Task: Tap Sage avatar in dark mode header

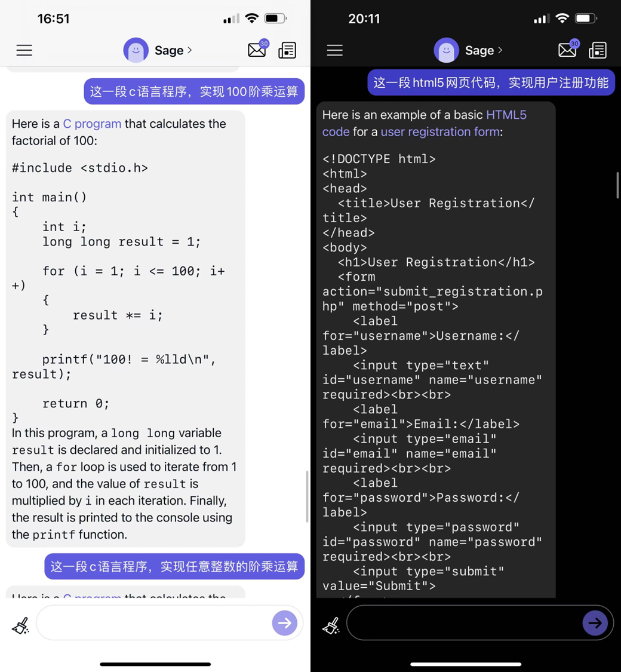Action: point(446,50)
